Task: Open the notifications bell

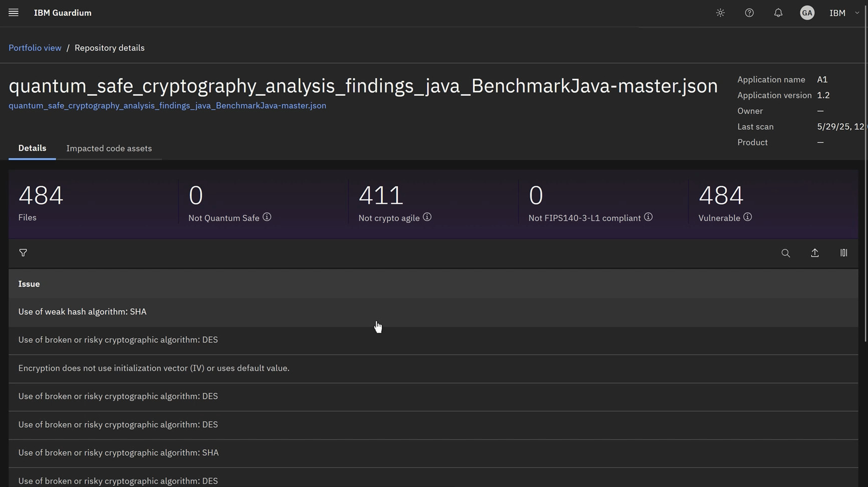Action: click(x=778, y=13)
